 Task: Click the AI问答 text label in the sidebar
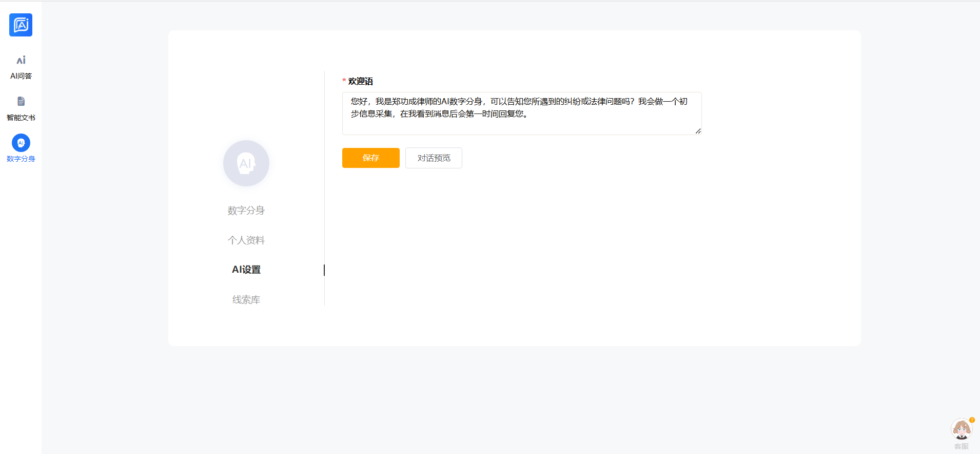coord(21,76)
